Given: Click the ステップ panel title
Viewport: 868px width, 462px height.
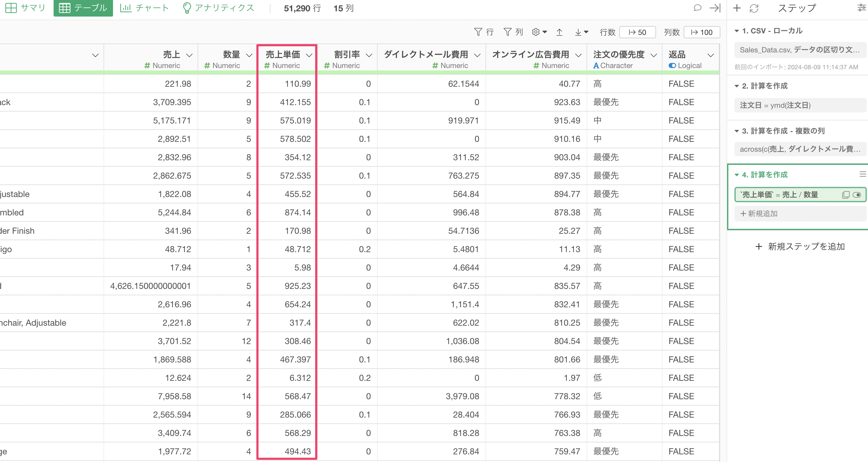Looking at the screenshot, I should (797, 8).
